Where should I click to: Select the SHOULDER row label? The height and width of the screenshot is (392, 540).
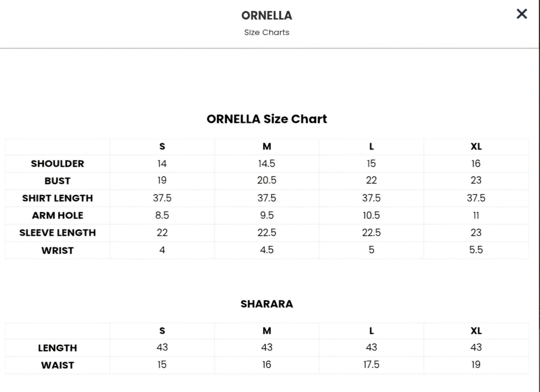click(x=58, y=164)
